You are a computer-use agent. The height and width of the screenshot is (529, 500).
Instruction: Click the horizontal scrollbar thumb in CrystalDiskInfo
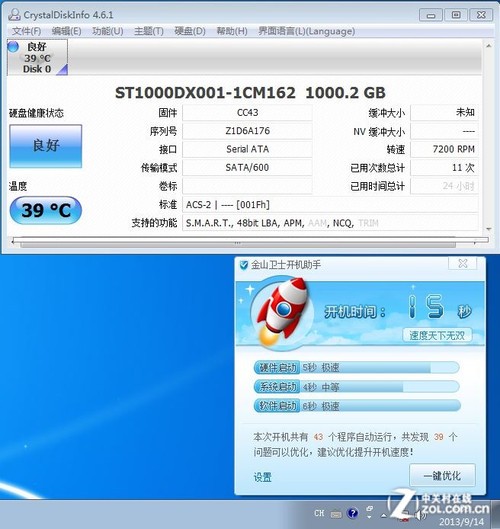(x=238, y=244)
